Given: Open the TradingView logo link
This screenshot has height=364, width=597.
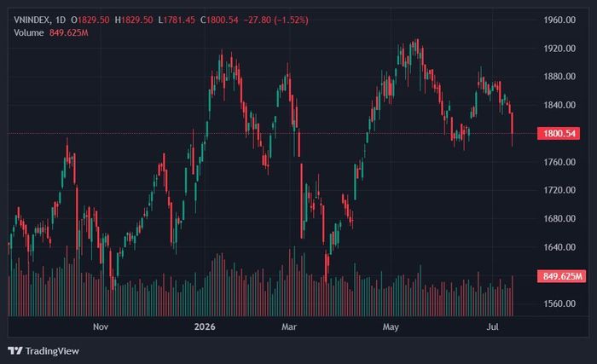Looking at the screenshot, I should coord(43,350).
